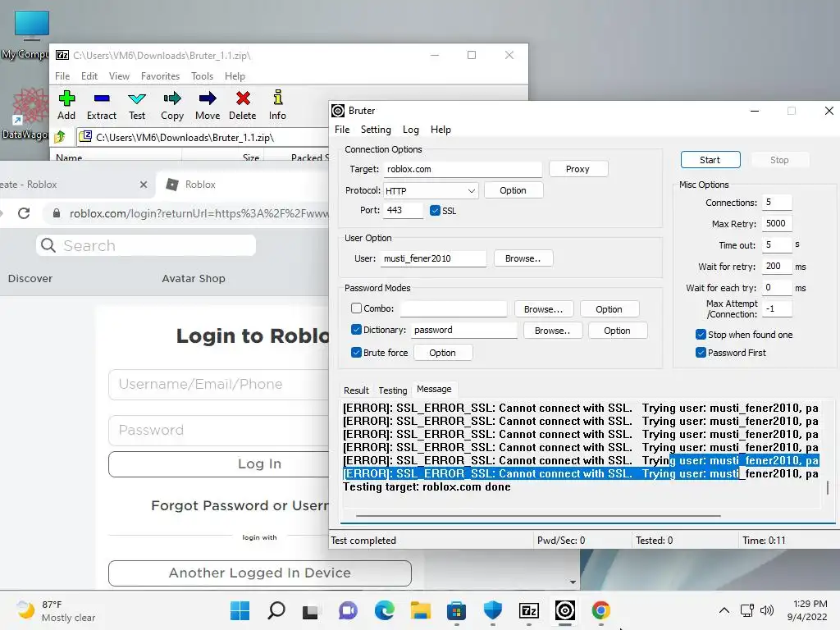Click the Roblox Password field
Viewport: 840px width, 630px height.
click(218, 430)
